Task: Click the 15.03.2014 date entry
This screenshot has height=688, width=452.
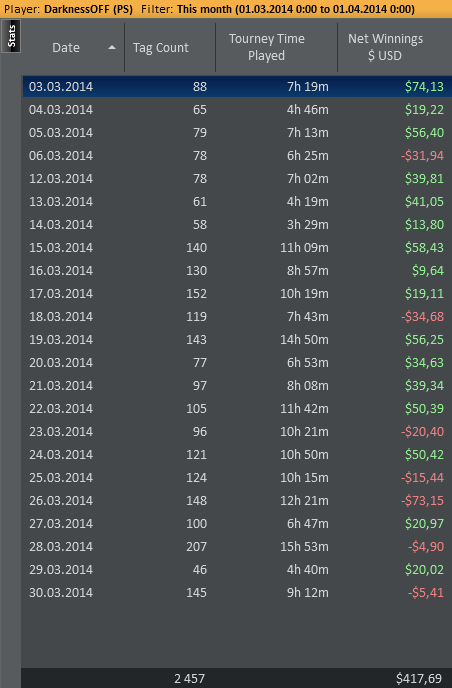Action: (61, 247)
